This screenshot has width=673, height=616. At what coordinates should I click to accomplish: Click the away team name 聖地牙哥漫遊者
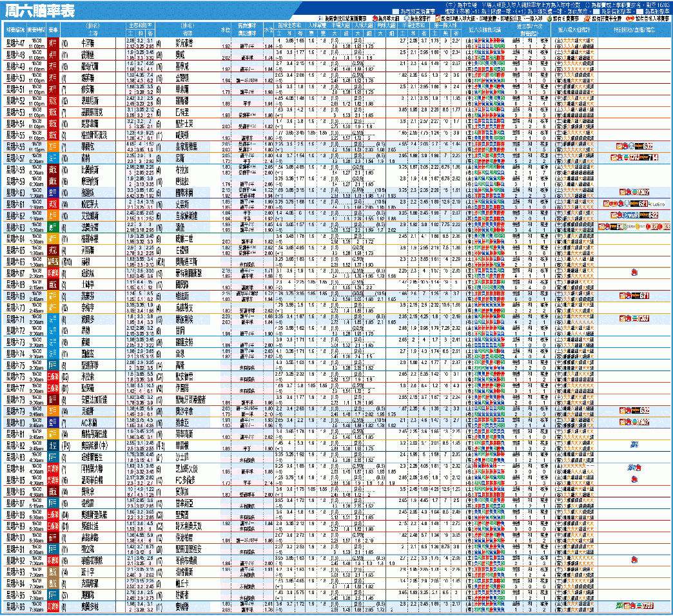tap(191, 399)
